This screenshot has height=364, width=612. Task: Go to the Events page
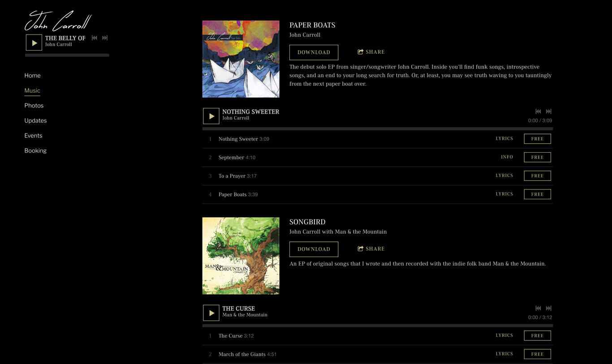click(33, 136)
